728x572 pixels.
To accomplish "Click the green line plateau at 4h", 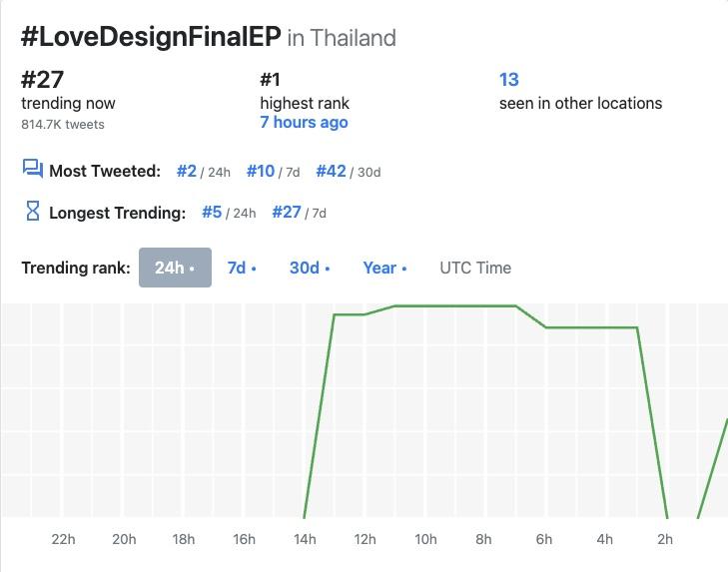I will tap(605, 327).
